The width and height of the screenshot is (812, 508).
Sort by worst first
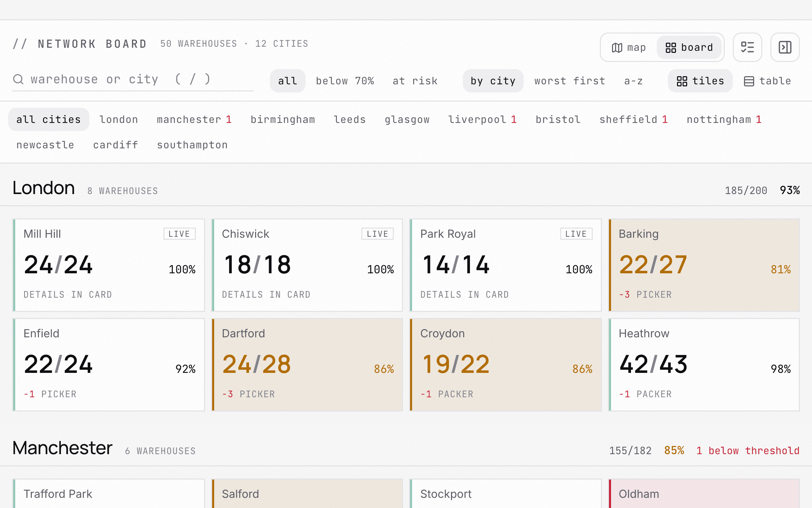(x=570, y=81)
